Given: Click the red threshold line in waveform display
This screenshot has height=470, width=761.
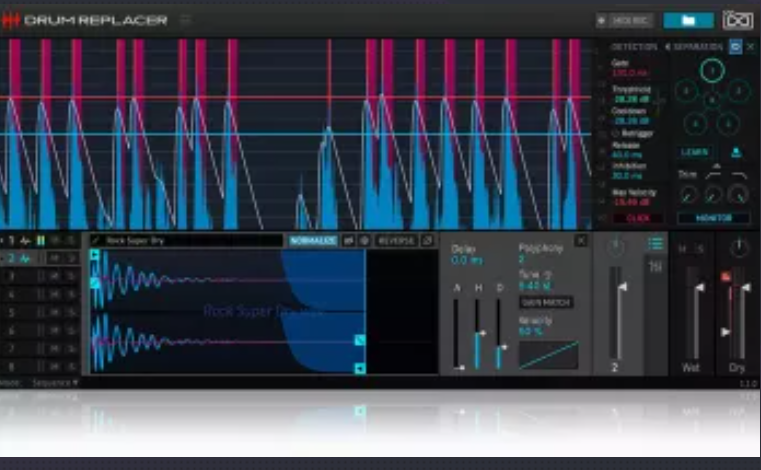Looking at the screenshot, I should [x=295, y=98].
